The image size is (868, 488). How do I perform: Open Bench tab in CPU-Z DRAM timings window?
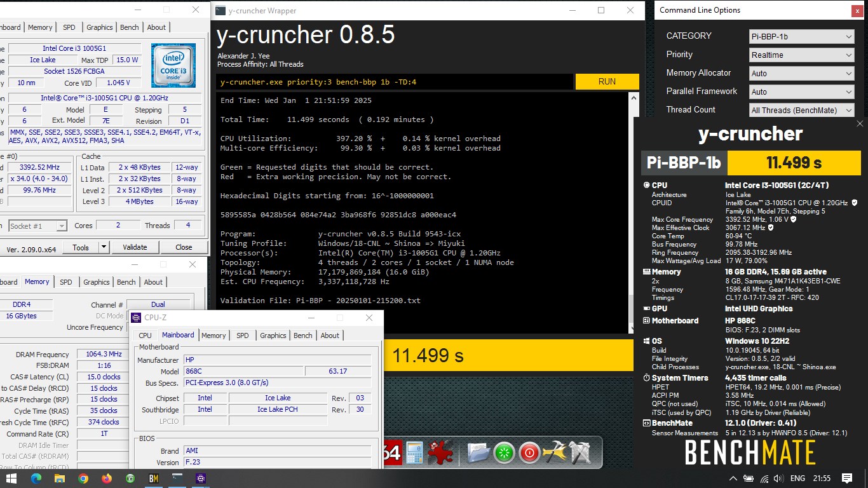[x=126, y=282]
